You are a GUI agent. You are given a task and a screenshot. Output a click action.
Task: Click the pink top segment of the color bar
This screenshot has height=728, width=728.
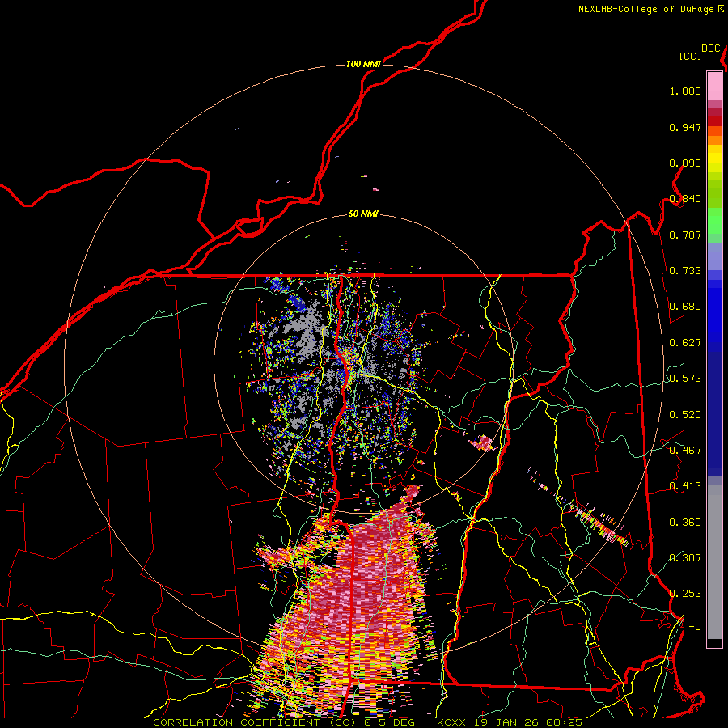pos(714,86)
